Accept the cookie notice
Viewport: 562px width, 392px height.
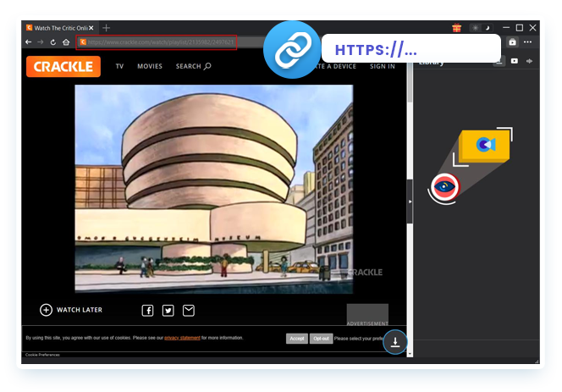click(x=297, y=339)
